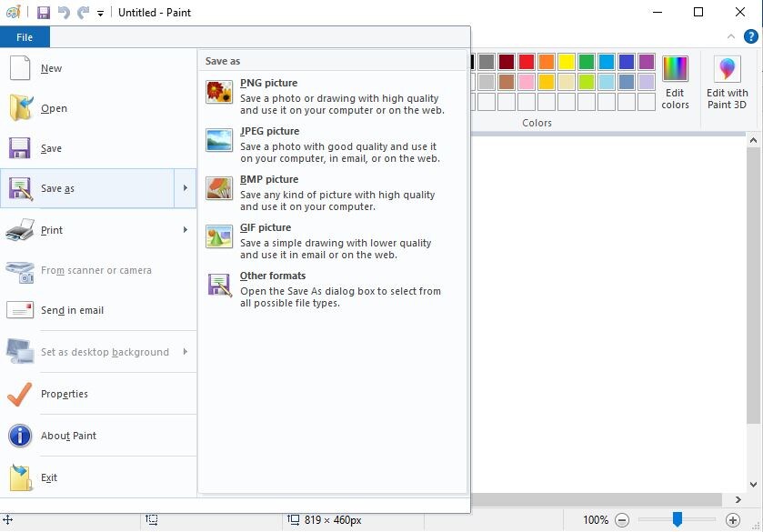The height and width of the screenshot is (532, 763).
Task: Pick the gray color swatch
Action: pos(487,62)
